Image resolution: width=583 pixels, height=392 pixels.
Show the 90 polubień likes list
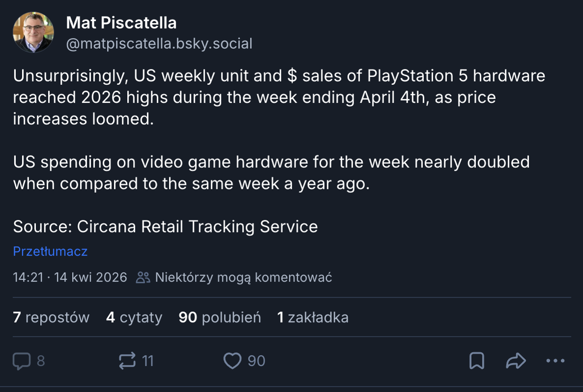[x=220, y=317]
